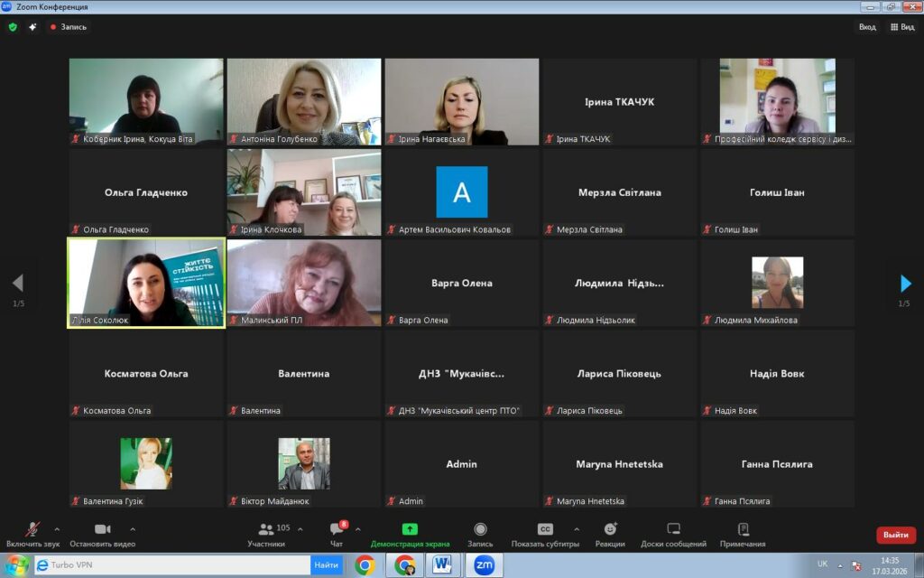The width and height of the screenshot is (924, 578).
Task: Click the red Выйти leave button
Action: [895, 535]
